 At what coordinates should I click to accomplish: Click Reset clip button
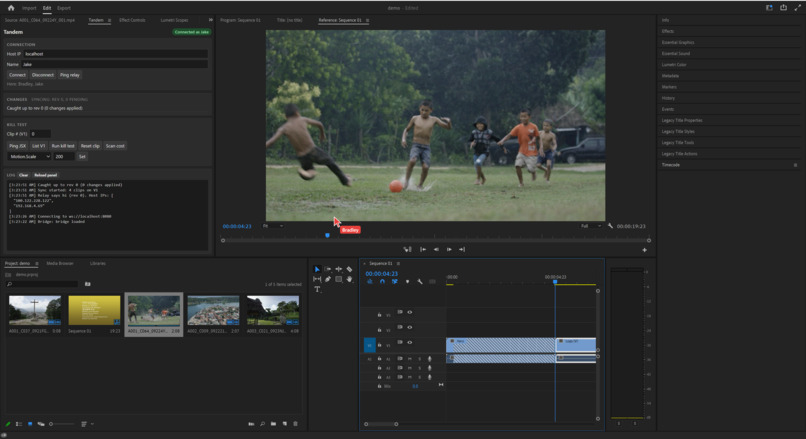tap(90, 146)
